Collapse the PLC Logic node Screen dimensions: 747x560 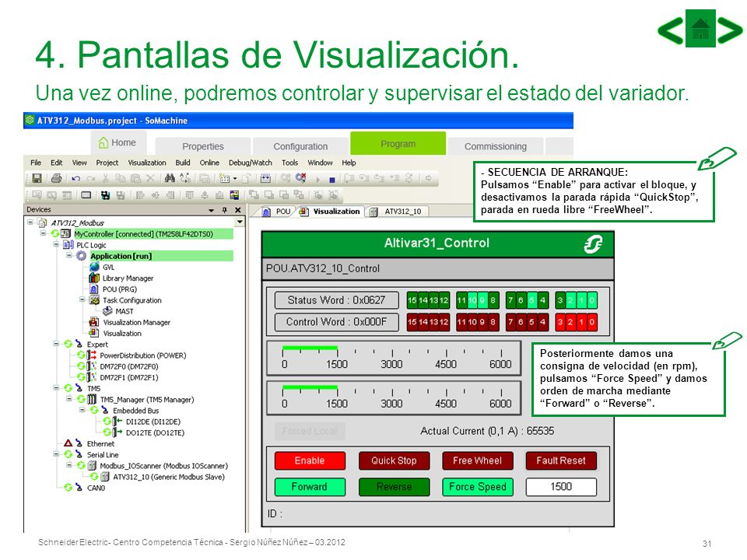[x=56, y=244]
